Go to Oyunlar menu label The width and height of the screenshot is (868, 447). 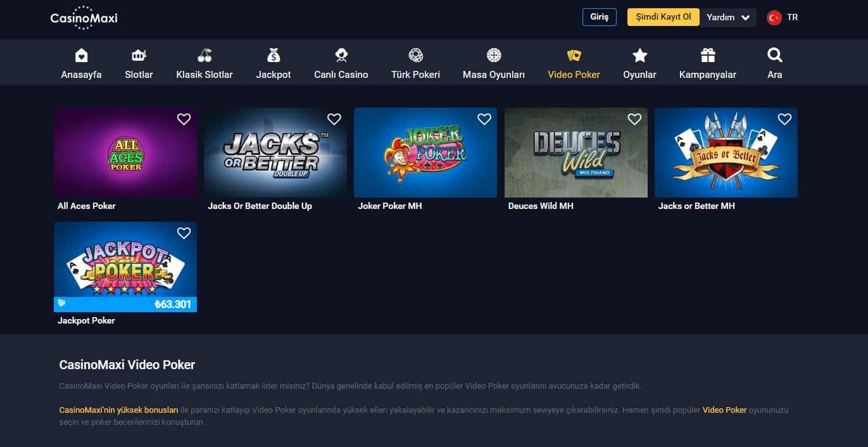click(639, 75)
